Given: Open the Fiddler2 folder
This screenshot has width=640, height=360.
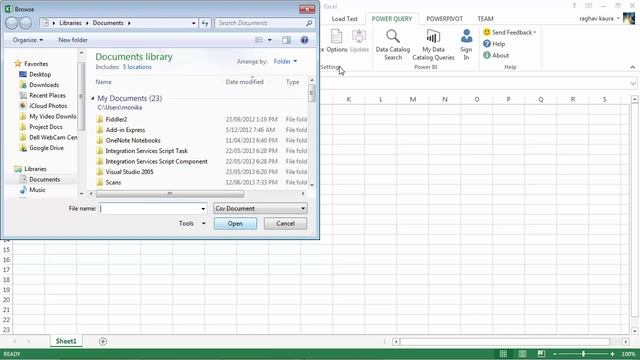Looking at the screenshot, I should (x=116, y=119).
